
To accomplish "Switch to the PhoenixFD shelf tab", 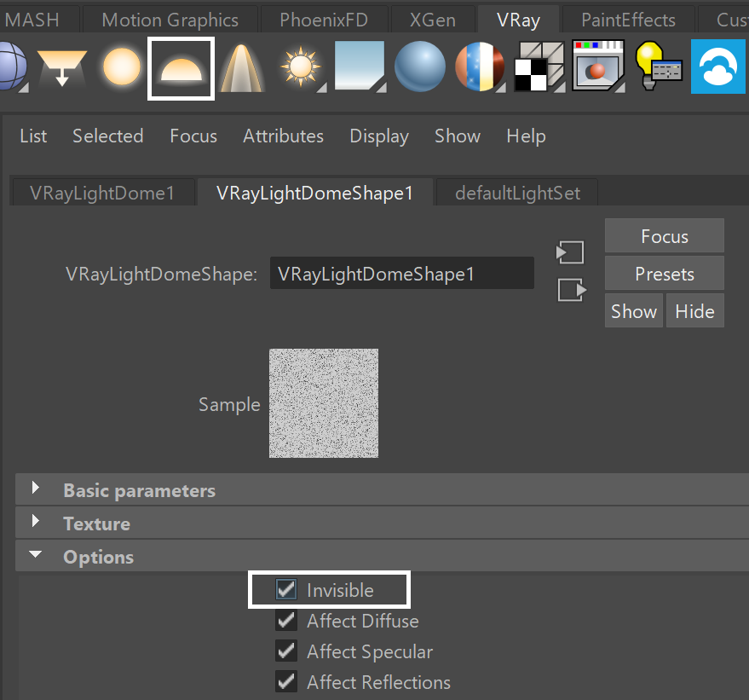I will coord(324,20).
